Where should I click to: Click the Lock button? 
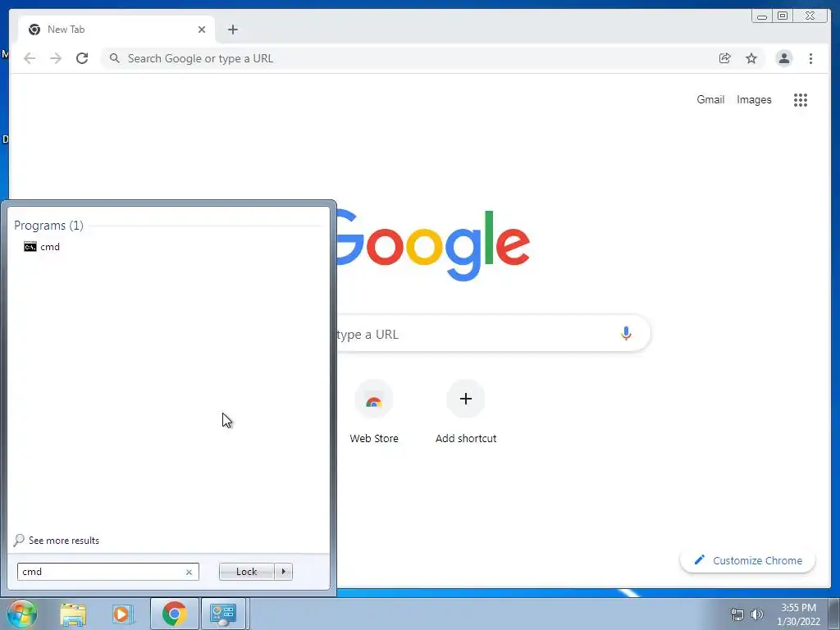click(x=246, y=572)
